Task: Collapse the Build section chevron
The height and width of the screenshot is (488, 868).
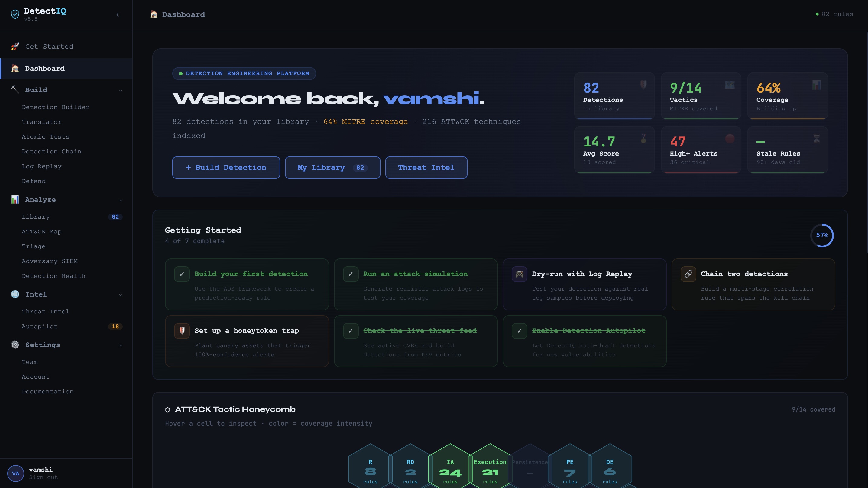Action: pyautogui.click(x=121, y=90)
